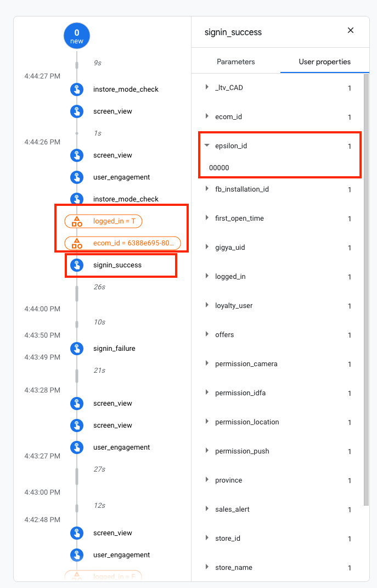Screen dimensions: 377x588
Task: Expand the permission_location property
Action: tap(207, 422)
